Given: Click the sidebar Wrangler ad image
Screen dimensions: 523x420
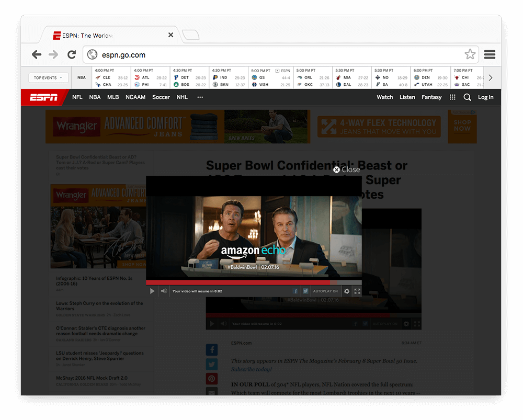Looking at the screenshot, I should (x=98, y=226).
